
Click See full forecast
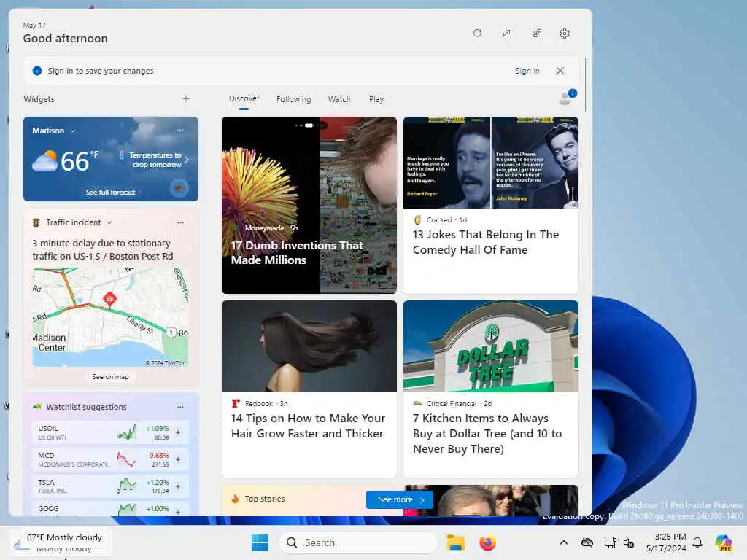111,192
